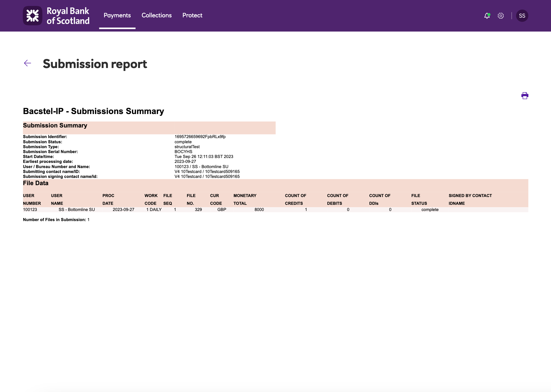Open the settings gear icon
The height and width of the screenshot is (392, 551).
501,16
